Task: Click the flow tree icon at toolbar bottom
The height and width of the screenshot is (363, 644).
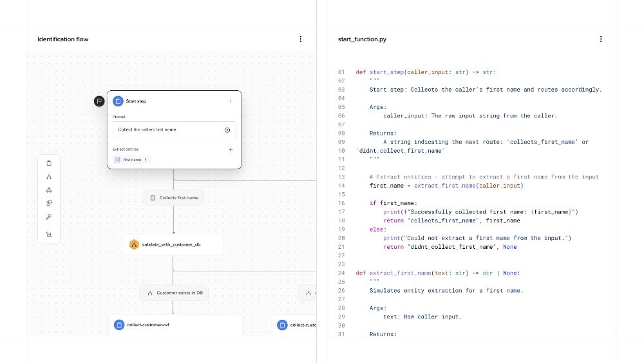Action: pos(49,235)
